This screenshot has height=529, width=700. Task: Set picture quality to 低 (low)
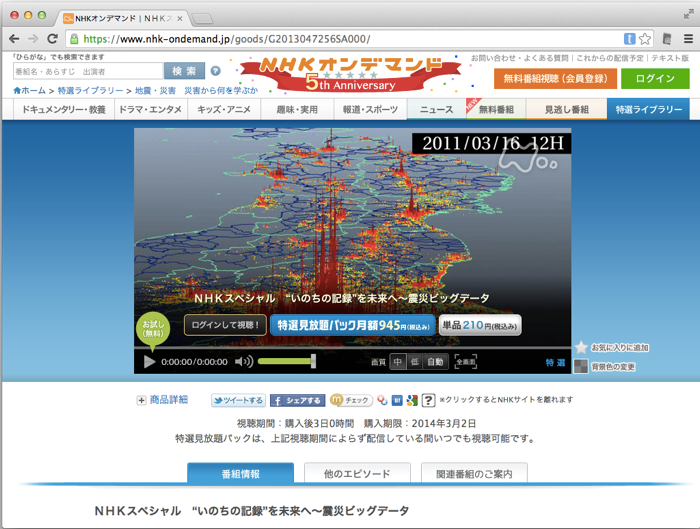coord(414,362)
